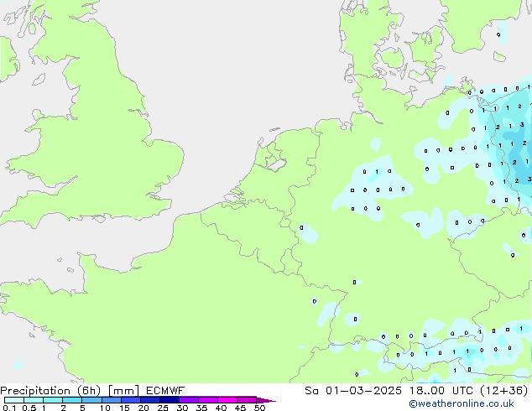Image resolution: width=532 pixels, height=411 pixels.
Task: Click the 0.5–1 mm legend color box
Action: coord(34,400)
